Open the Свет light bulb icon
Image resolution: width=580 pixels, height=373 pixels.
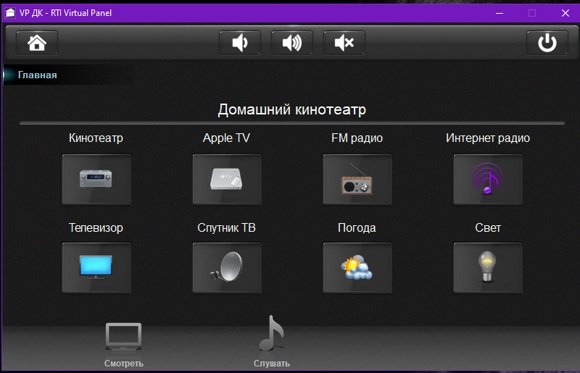coord(488,268)
